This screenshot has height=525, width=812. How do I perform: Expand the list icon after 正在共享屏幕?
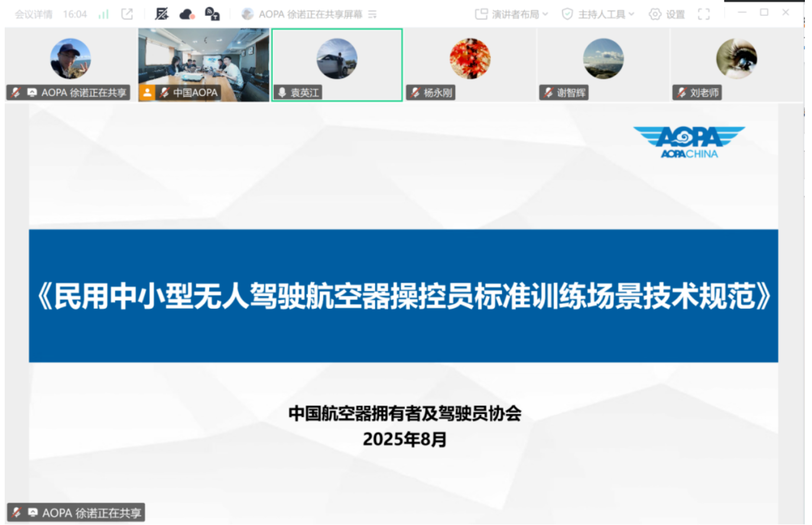372,14
